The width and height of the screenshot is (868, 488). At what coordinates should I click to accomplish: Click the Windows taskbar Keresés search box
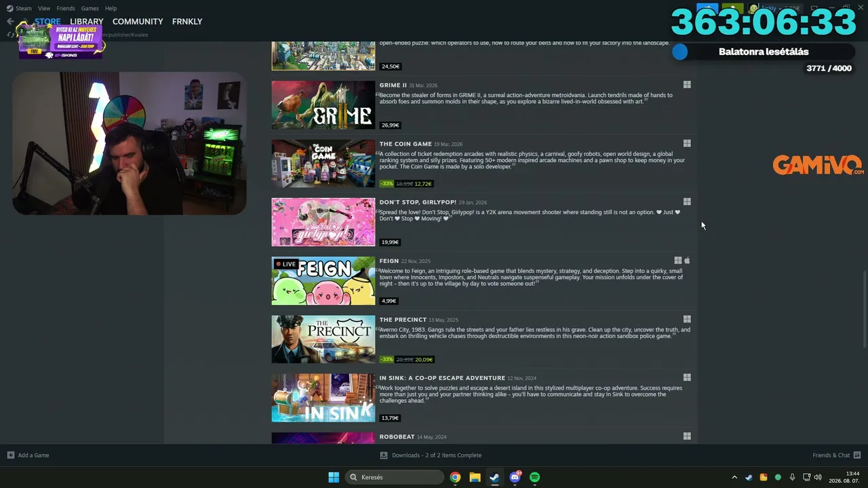click(395, 477)
